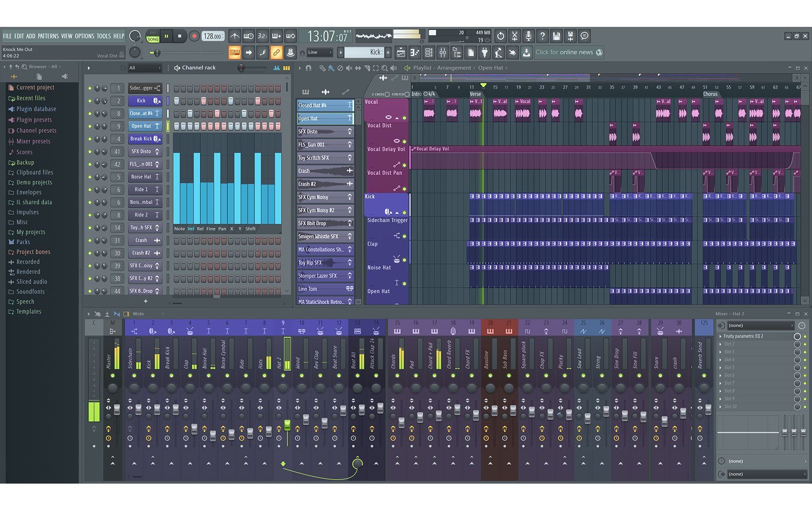The height and width of the screenshot is (511, 812).
Task: Click the Hat 2 mixer track volume fader
Action: pos(287,425)
